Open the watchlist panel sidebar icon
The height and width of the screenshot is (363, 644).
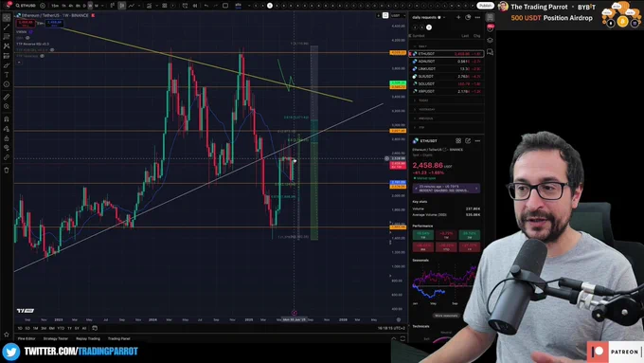[490, 17]
